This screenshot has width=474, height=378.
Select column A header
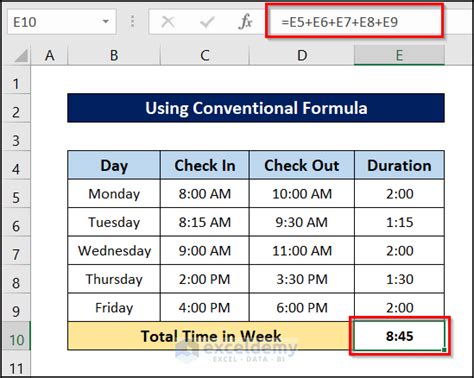50,55
